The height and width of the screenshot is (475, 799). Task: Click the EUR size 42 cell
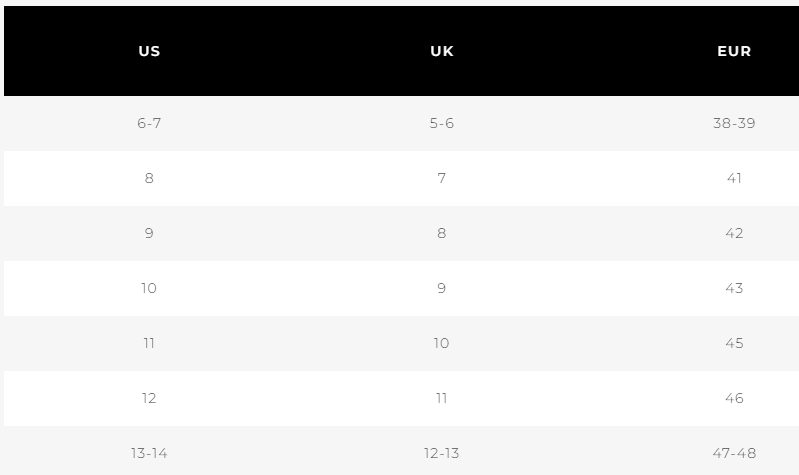click(x=734, y=233)
